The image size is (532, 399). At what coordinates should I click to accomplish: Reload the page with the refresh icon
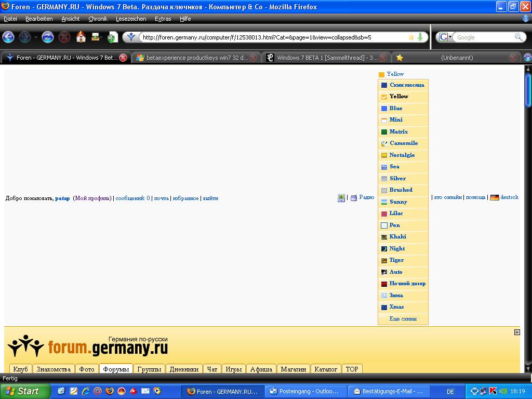coord(47,37)
